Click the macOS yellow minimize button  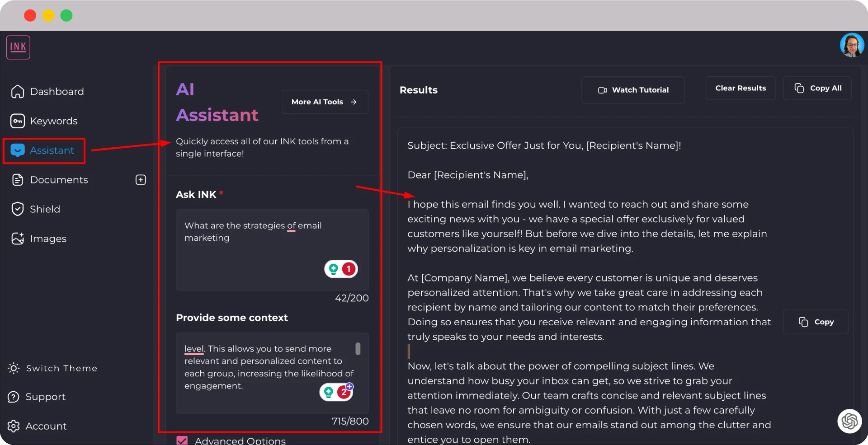pyautogui.click(x=48, y=15)
